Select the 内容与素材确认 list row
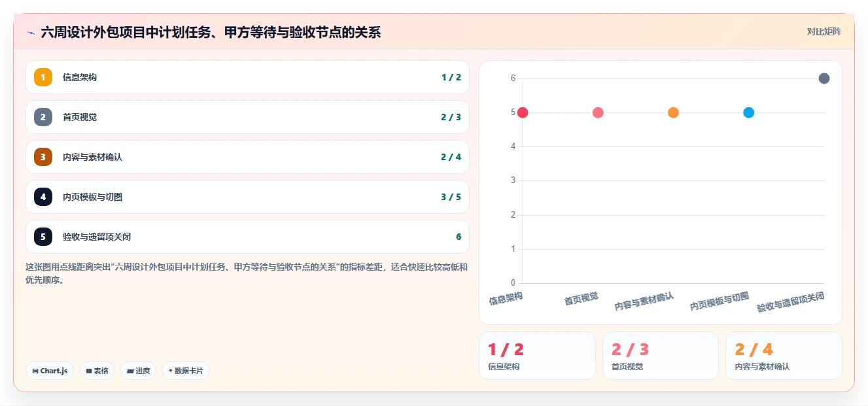Image resolution: width=868 pixels, height=406 pixels. [x=247, y=157]
